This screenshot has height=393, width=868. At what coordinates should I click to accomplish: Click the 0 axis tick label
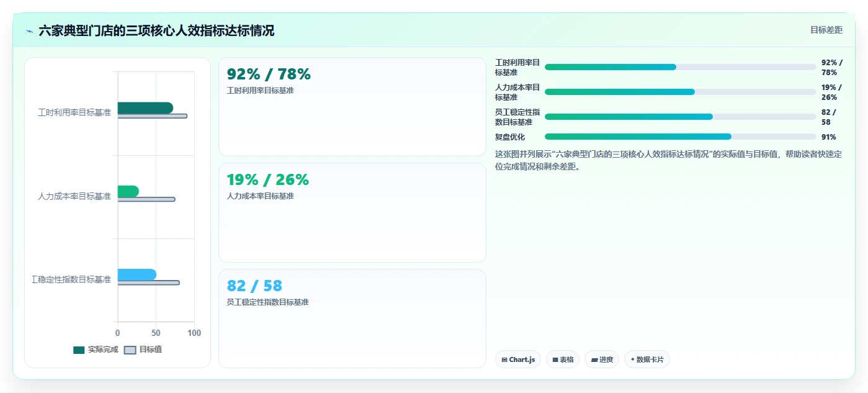point(118,333)
